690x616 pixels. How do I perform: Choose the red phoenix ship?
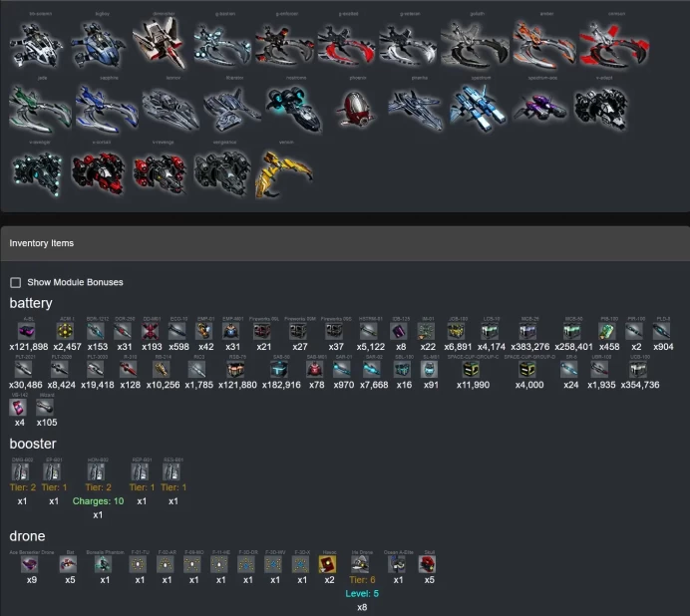pos(356,109)
